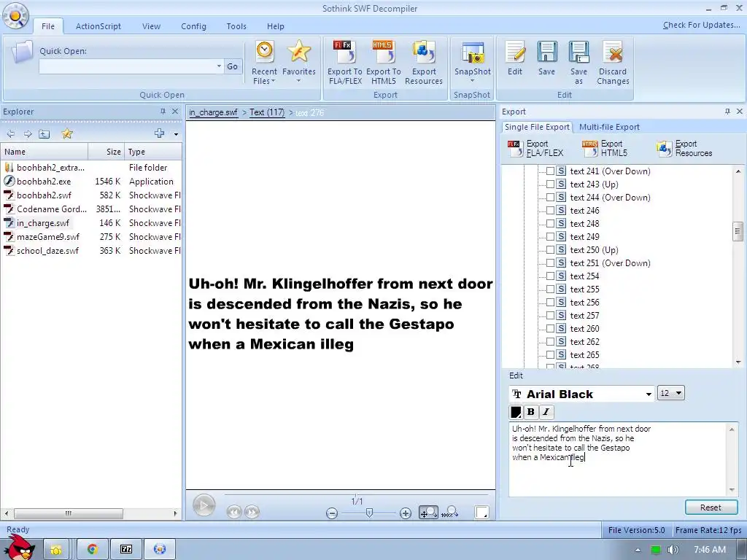Open the Recent Files list
The width and height of the screenshot is (747, 560).
(x=264, y=63)
